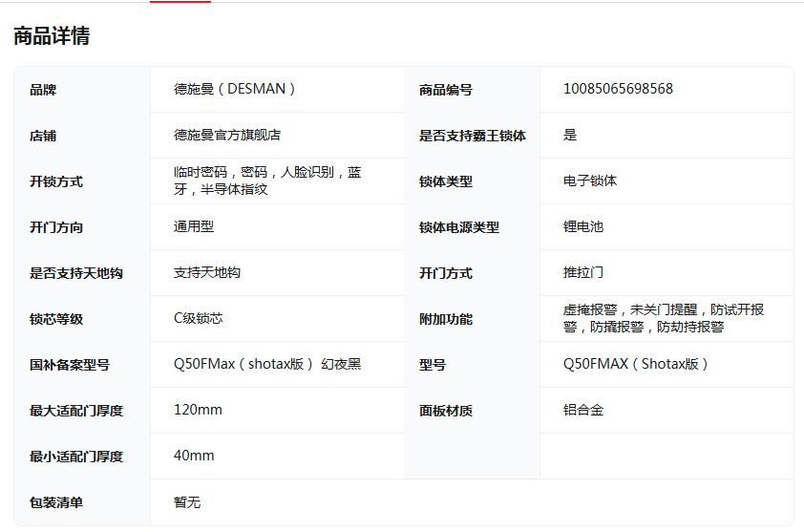Viewport: 804px width, 532px height.
Task: Click the value 40mm
Action: [194, 456]
